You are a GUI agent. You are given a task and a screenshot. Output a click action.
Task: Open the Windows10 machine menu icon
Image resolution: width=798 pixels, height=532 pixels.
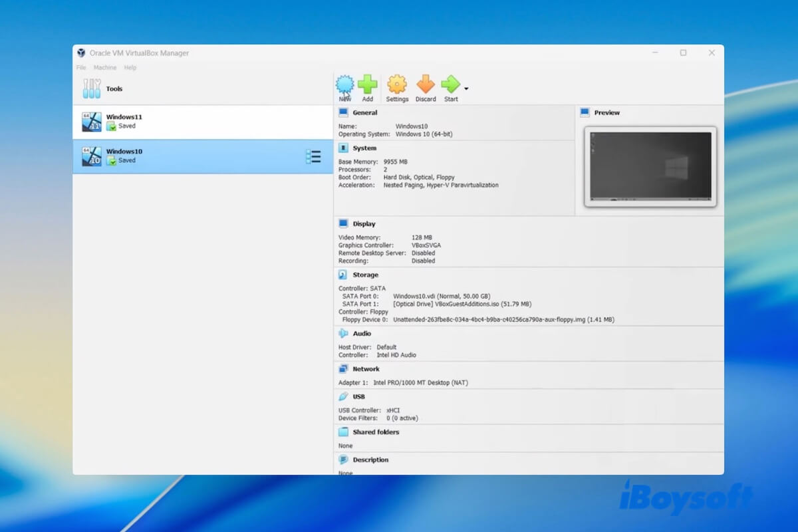[x=313, y=157]
